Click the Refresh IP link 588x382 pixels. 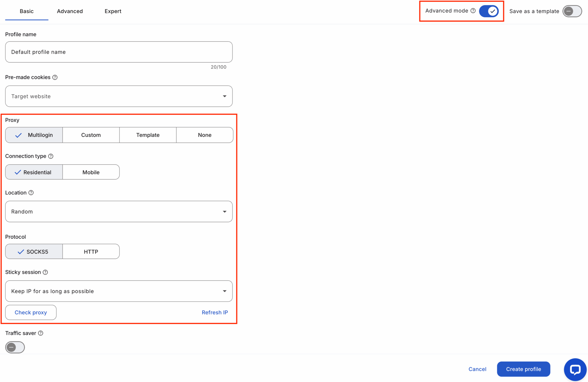tap(215, 312)
